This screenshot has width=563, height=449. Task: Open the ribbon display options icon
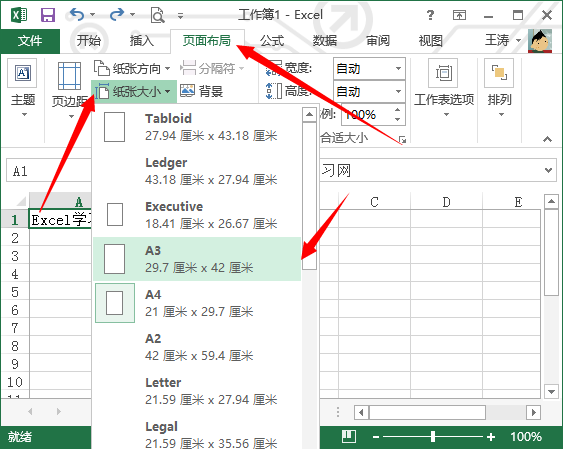[459, 15]
